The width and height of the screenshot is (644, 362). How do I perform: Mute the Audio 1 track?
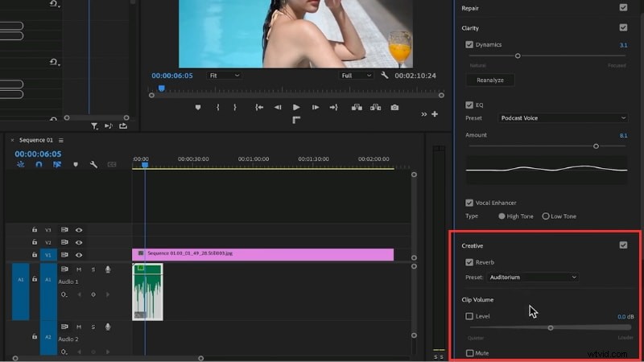pyautogui.click(x=79, y=269)
